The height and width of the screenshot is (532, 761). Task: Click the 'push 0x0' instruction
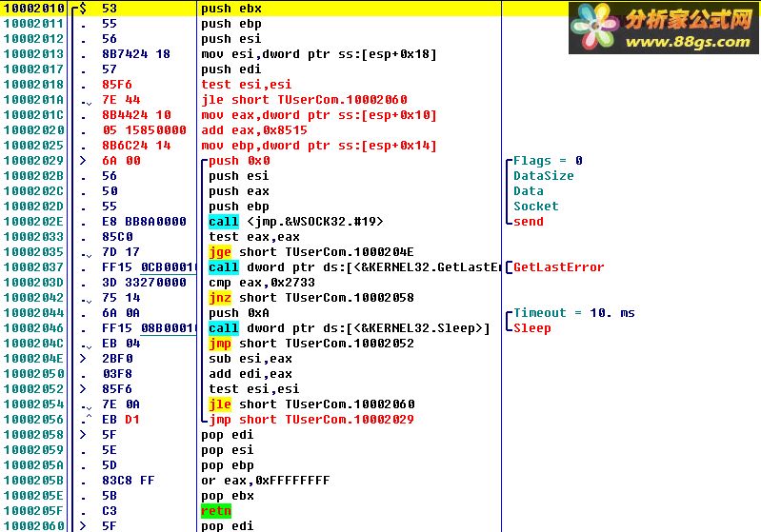pos(239,161)
